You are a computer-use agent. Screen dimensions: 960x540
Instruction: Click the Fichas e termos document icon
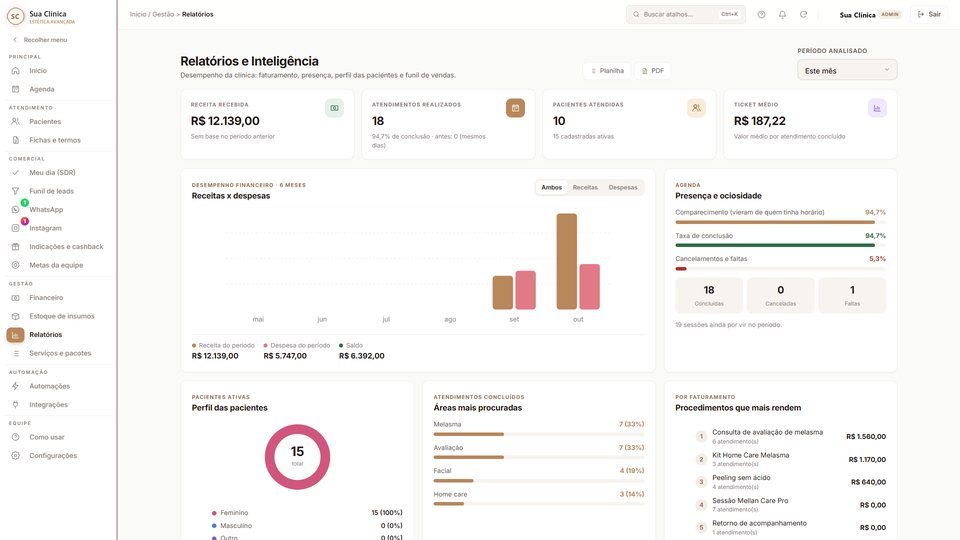[15, 140]
